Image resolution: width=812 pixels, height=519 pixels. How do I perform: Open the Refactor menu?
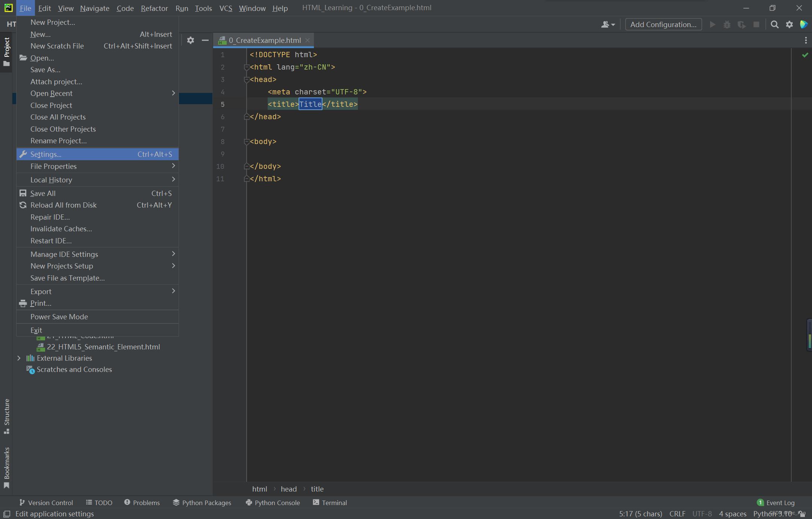(x=154, y=8)
